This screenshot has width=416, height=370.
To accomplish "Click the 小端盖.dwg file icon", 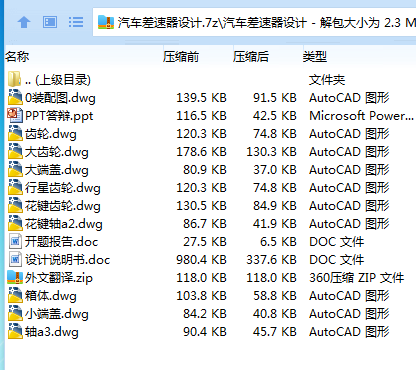I will click(15, 313).
